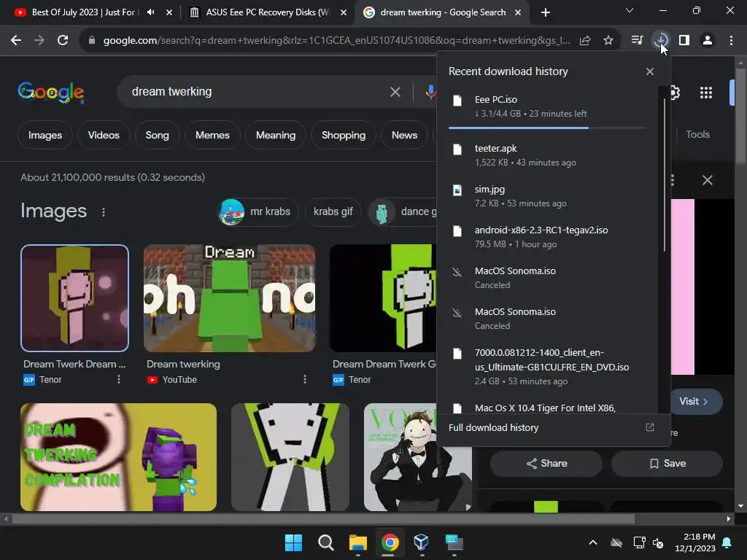The image size is (747, 560).
Task: Click the first canceled MacOS Sonoma.iso entry icon
Action: click(457, 273)
